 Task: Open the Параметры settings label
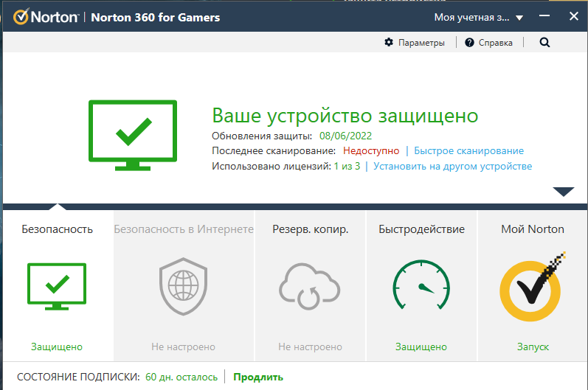(421, 43)
